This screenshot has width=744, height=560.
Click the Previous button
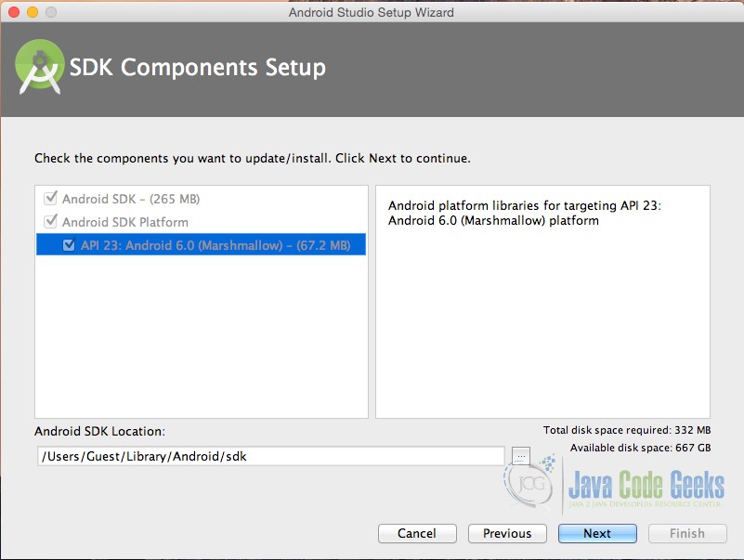click(x=507, y=533)
